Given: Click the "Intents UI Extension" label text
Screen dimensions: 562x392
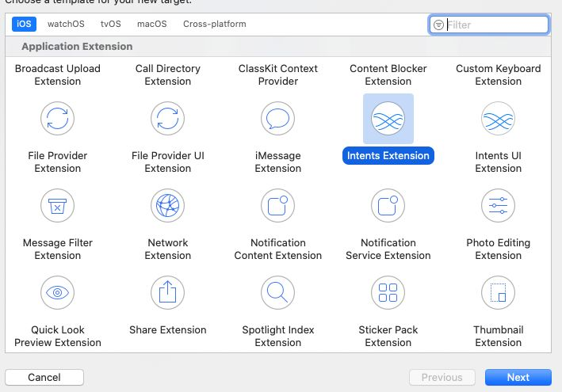Looking at the screenshot, I should point(499,162).
